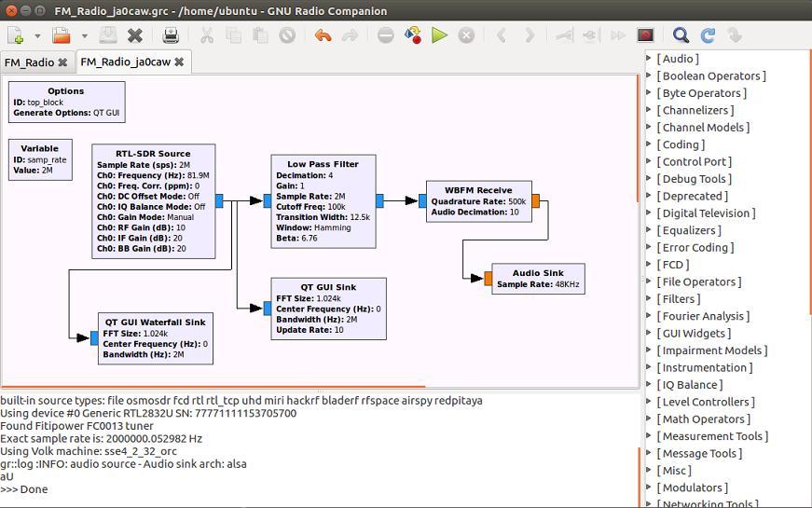The height and width of the screenshot is (508, 812).
Task: Open the dropdown arrow beside the Open folder icon
Action: (85, 36)
